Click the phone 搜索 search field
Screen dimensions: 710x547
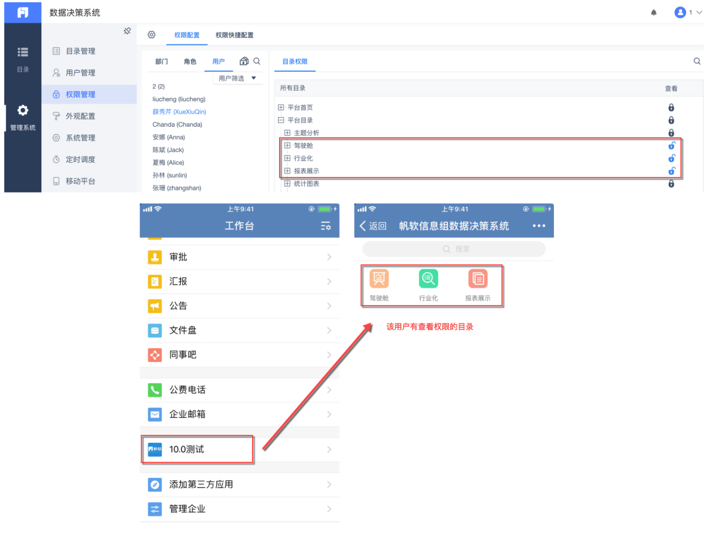[x=454, y=249]
